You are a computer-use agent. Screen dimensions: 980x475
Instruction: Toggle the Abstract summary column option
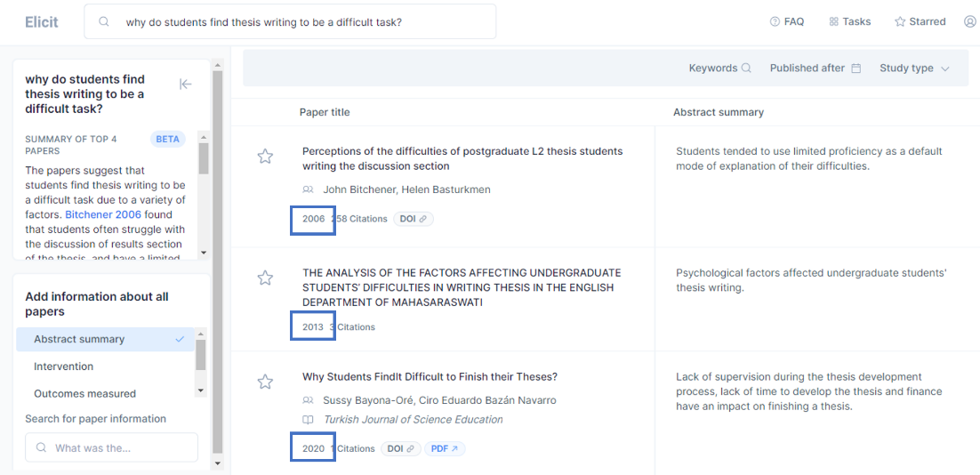[105, 339]
